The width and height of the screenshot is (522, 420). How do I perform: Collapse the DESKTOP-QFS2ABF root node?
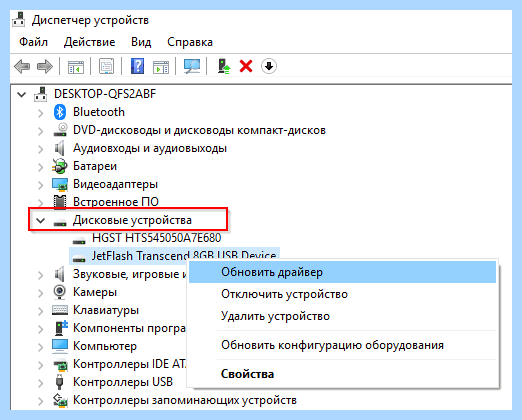tap(22, 95)
